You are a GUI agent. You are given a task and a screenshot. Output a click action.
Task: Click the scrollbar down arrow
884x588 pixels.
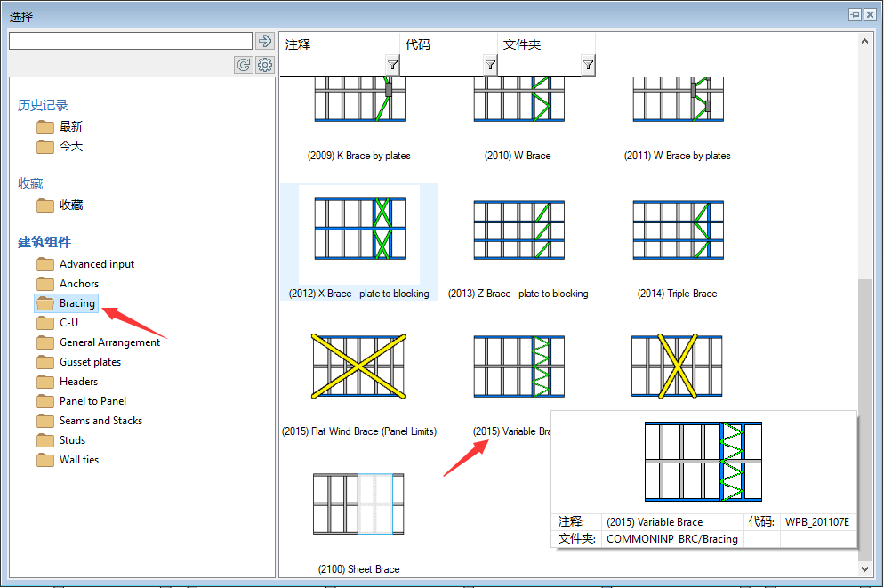(x=864, y=569)
